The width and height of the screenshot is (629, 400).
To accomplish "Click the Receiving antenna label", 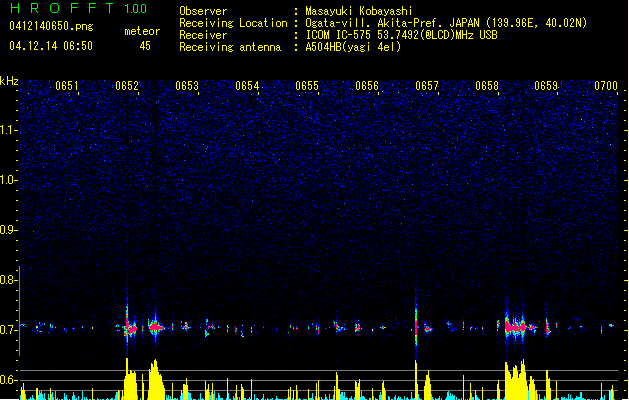I will tap(230, 47).
